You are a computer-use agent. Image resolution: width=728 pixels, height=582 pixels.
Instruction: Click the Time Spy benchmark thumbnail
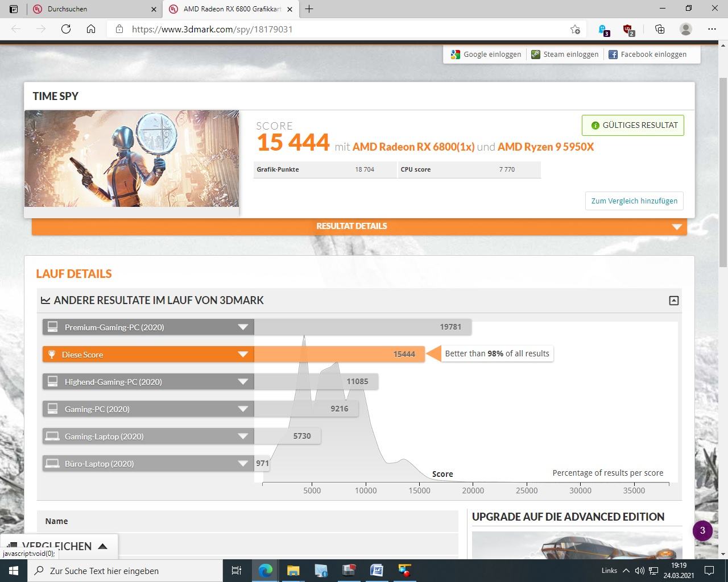point(131,159)
